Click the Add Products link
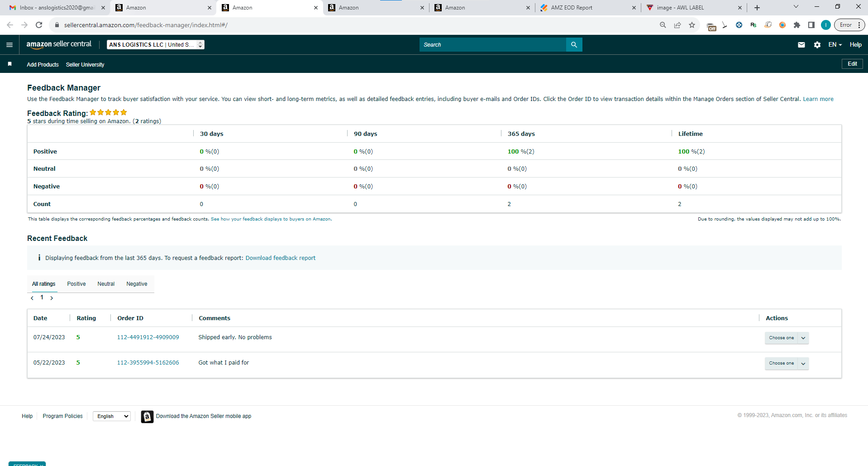The height and width of the screenshot is (466, 868). pos(43,65)
